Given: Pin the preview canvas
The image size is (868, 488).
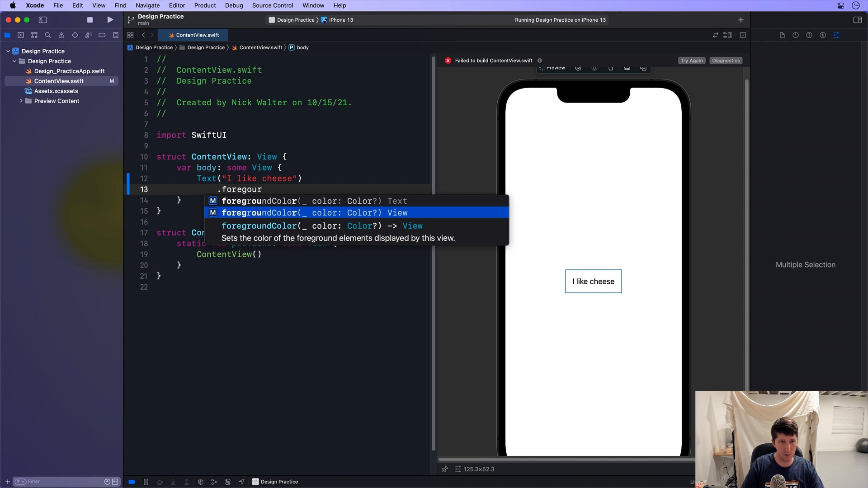Looking at the screenshot, I should coord(445,469).
